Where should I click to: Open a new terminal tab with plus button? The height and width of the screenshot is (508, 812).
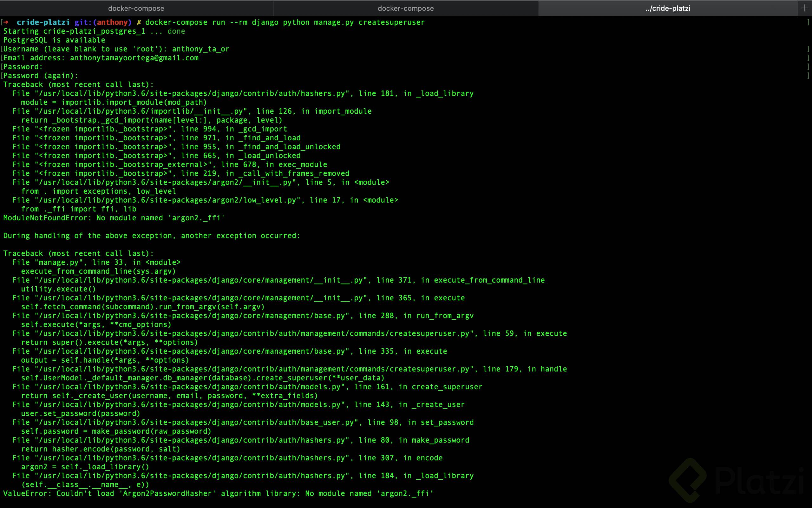point(804,8)
